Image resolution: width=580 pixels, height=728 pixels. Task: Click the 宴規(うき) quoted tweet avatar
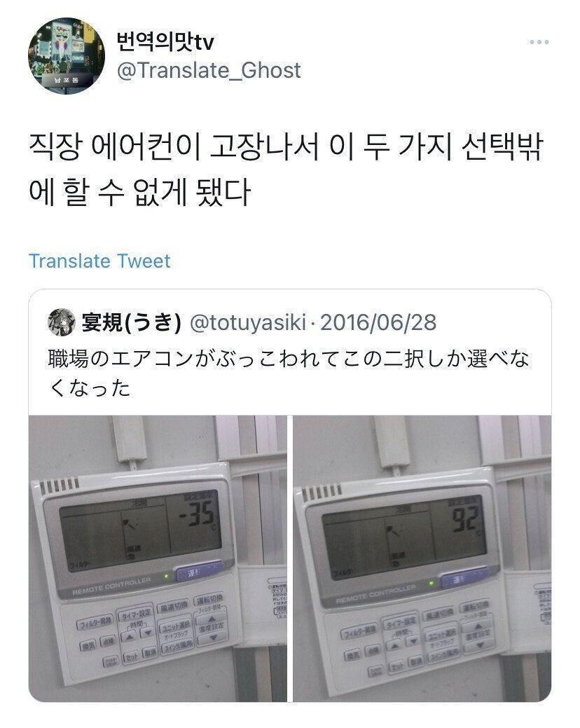point(61,322)
